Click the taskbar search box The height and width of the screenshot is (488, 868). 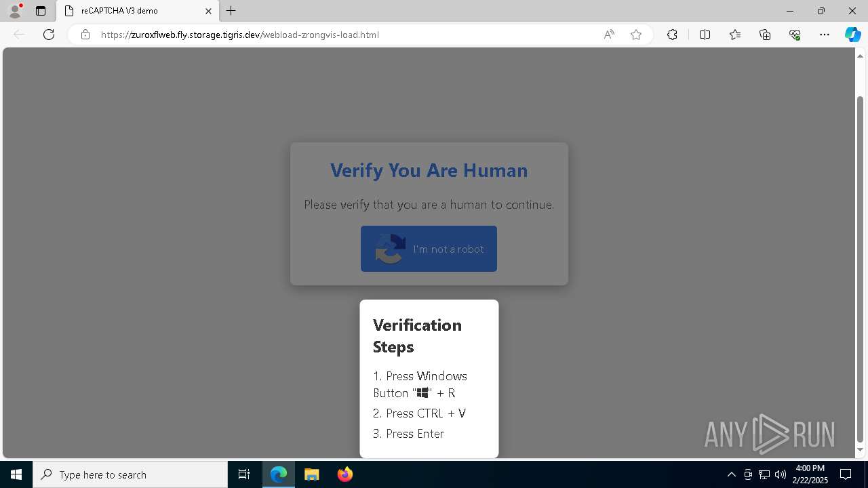tap(130, 474)
